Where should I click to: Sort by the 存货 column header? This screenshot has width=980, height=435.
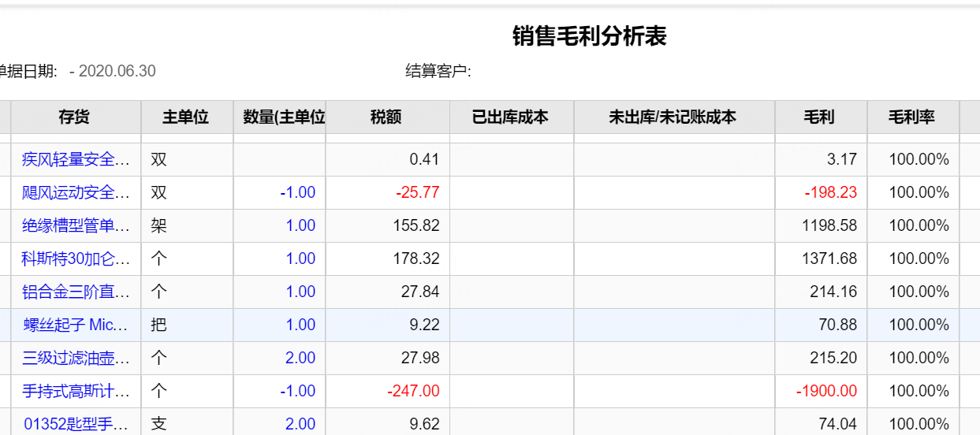[75, 117]
